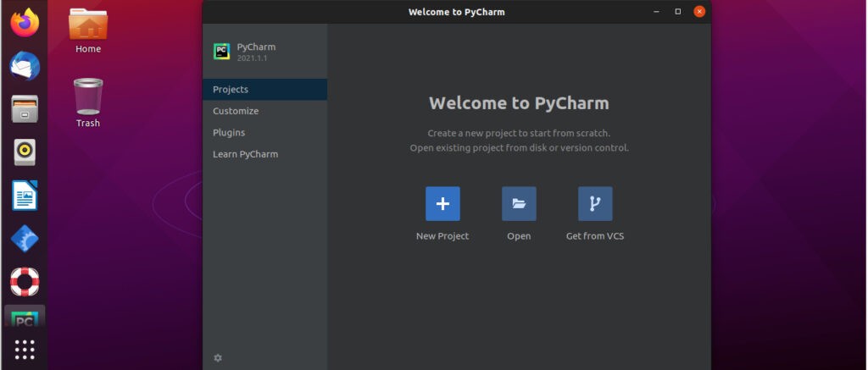Screen dimensions: 868x370
Task: Click the Get from VCS label
Action: tap(595, 236)
